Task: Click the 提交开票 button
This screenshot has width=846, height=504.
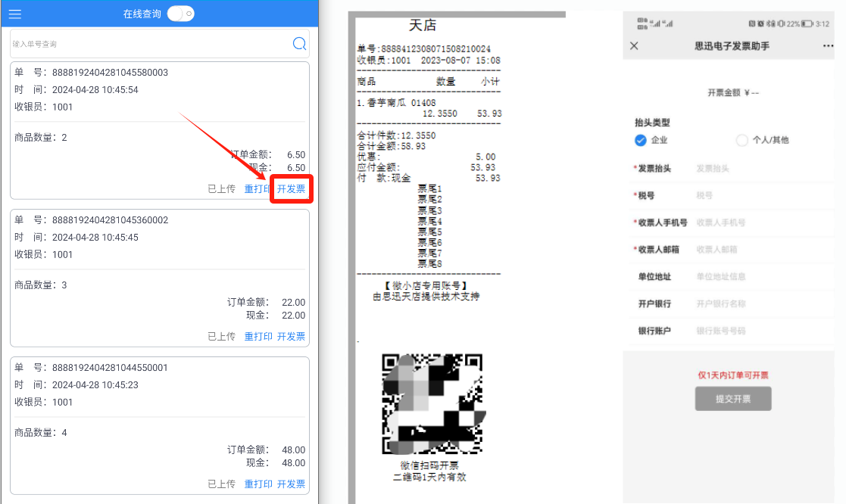Action: coord(732,399)
